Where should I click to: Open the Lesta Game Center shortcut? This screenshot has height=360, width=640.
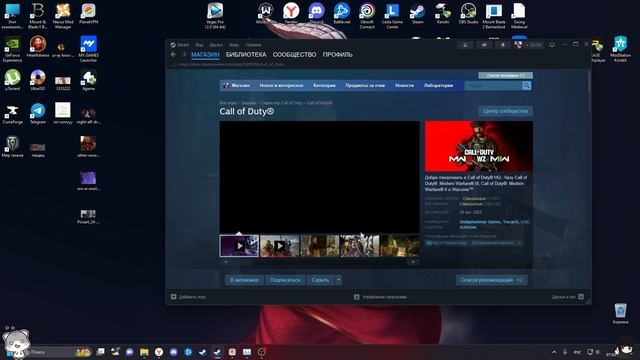click(392, 15)
